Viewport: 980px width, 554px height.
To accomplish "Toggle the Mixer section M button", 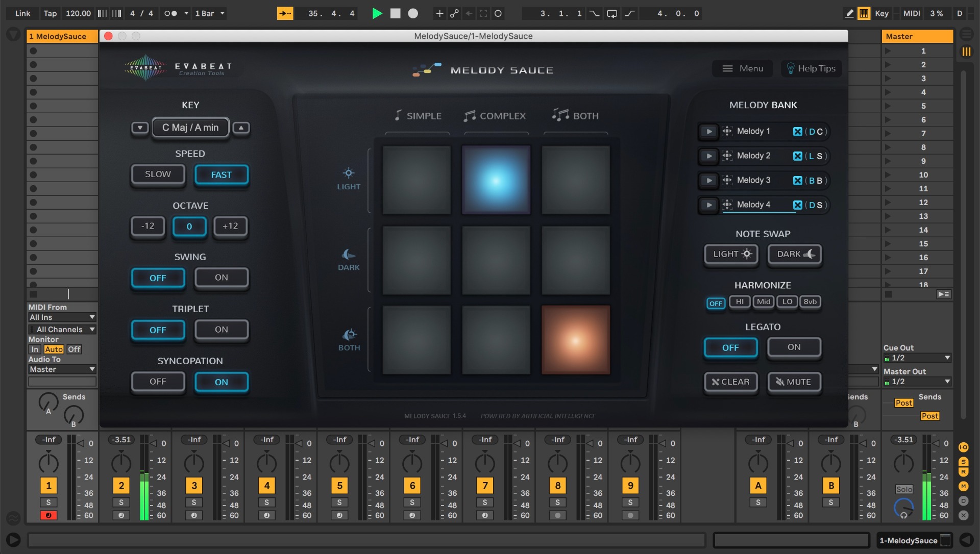I will [x=963, y=486].
